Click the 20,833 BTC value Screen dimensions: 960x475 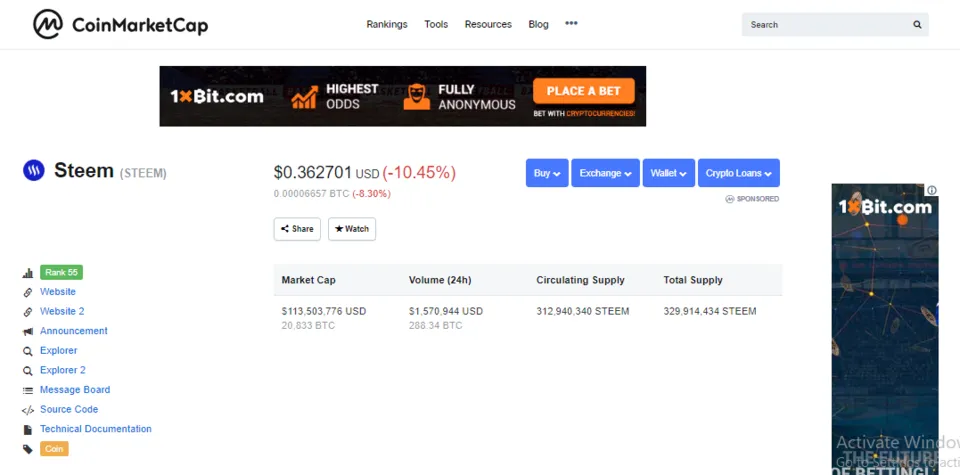tap(308, 326)
